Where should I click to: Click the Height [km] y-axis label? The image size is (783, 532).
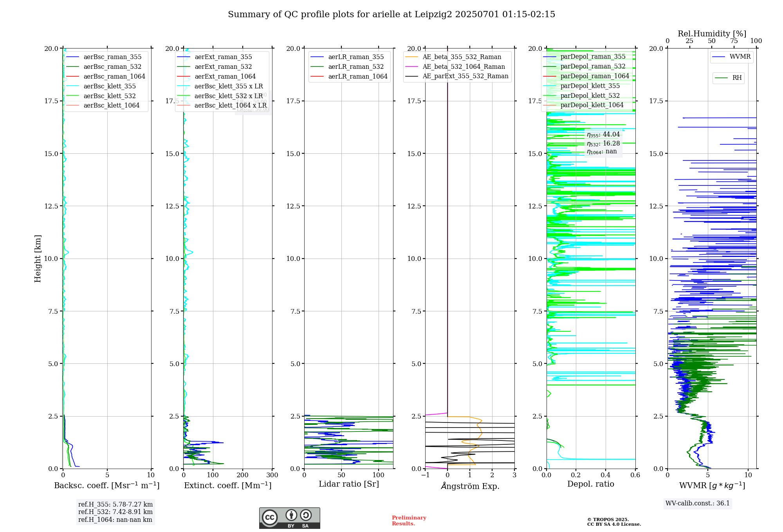pyautogui.click(x=38, y=259)
